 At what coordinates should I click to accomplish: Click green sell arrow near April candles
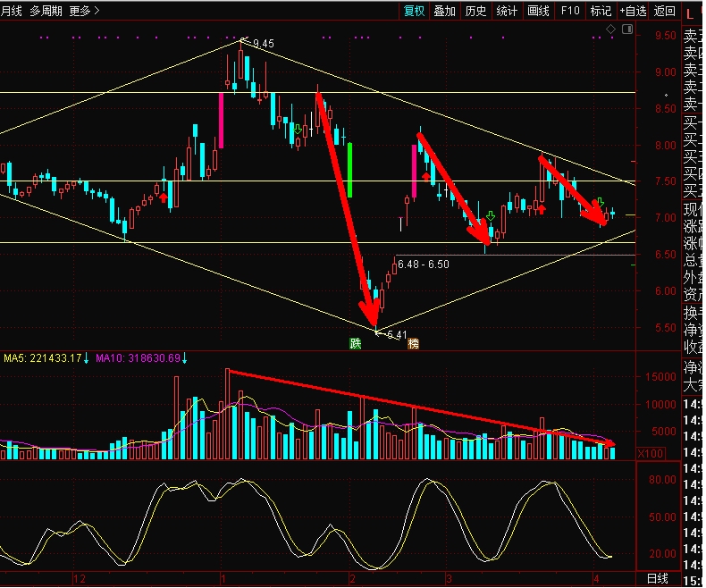tap(600, 201)
